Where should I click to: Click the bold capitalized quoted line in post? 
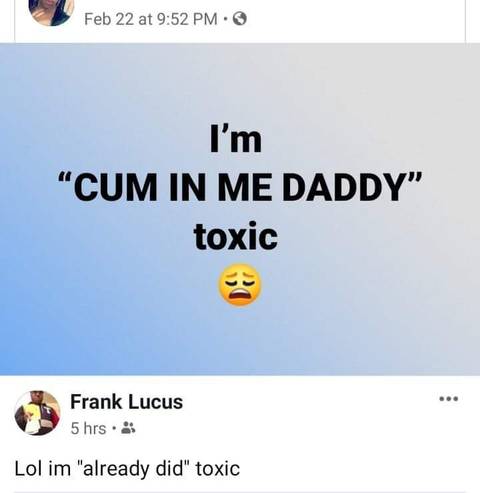240,187
